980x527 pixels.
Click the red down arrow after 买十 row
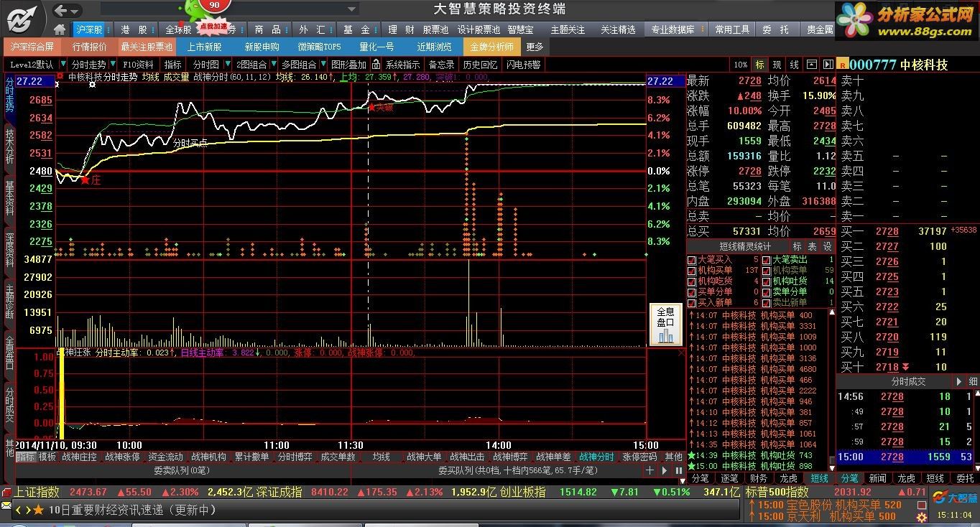(905, 367)
